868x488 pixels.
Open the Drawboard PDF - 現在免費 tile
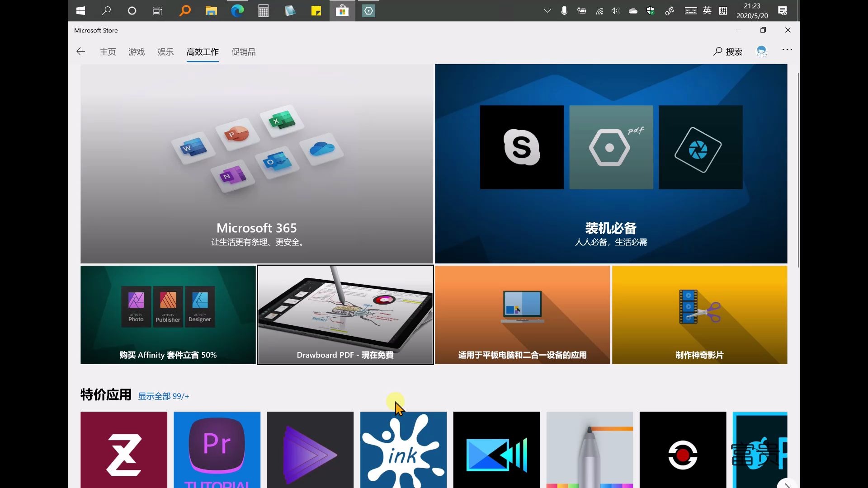(x=345, y=315)
